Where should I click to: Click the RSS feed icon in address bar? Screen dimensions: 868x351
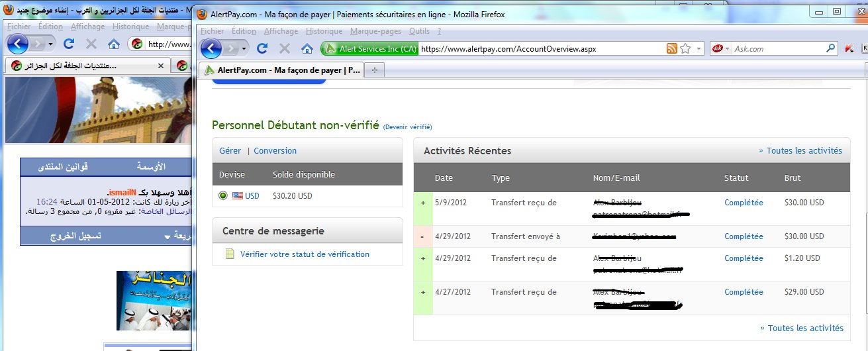671,48
